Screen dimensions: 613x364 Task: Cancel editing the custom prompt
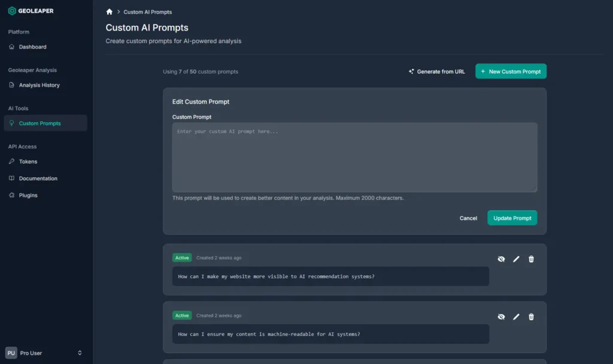[468, 218]
